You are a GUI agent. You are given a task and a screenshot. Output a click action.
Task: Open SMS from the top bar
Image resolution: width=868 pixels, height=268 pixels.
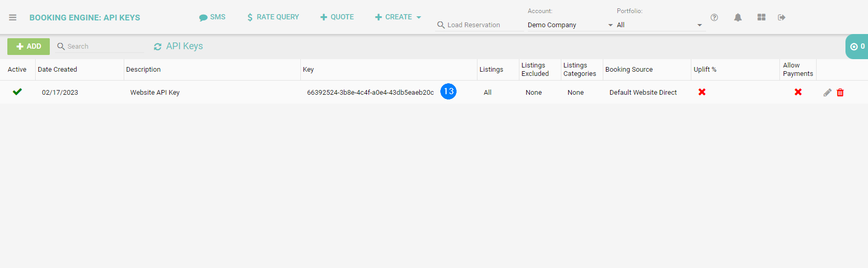point(212,17)
